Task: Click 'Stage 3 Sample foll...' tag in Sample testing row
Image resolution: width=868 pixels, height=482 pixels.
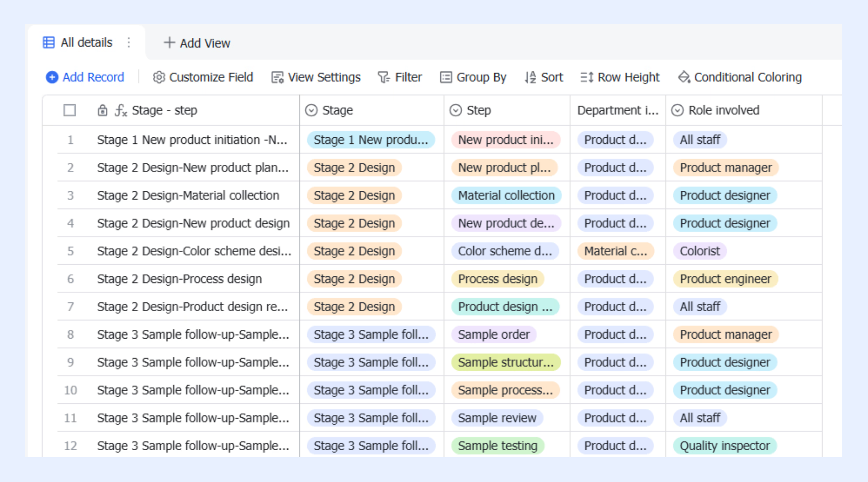Action: pos(371,446)
